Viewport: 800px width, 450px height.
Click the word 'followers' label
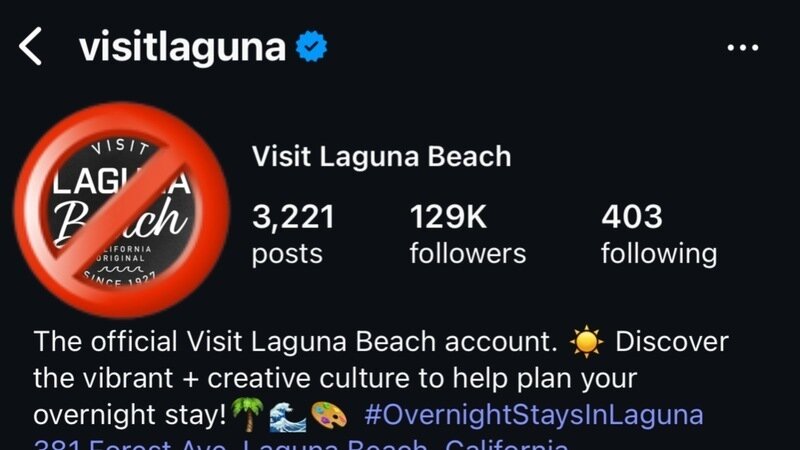467,254
